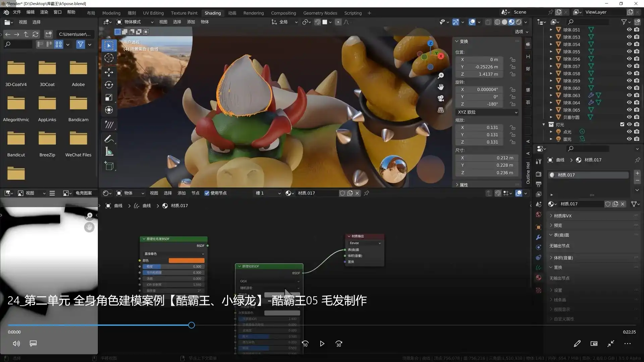This screenshot has width=644, height=362.
Task: Open the 渲染 menu
Action: pos(44,12)
